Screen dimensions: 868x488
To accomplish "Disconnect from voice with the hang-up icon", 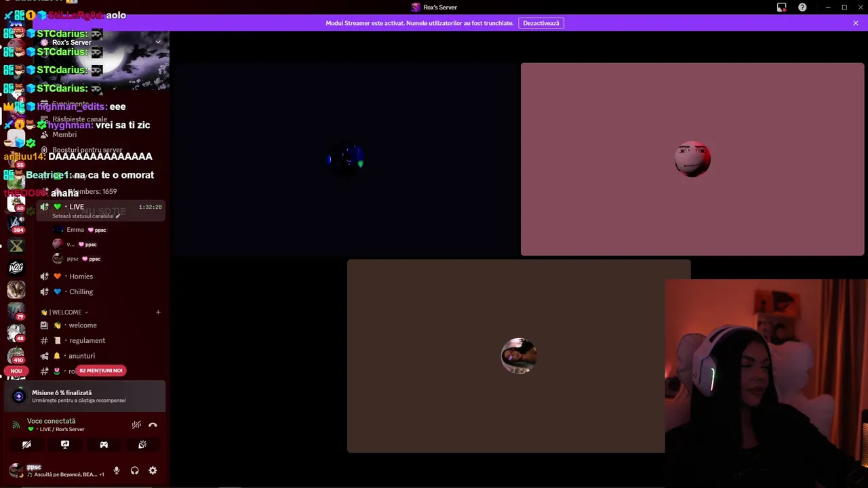I will 153,425.
